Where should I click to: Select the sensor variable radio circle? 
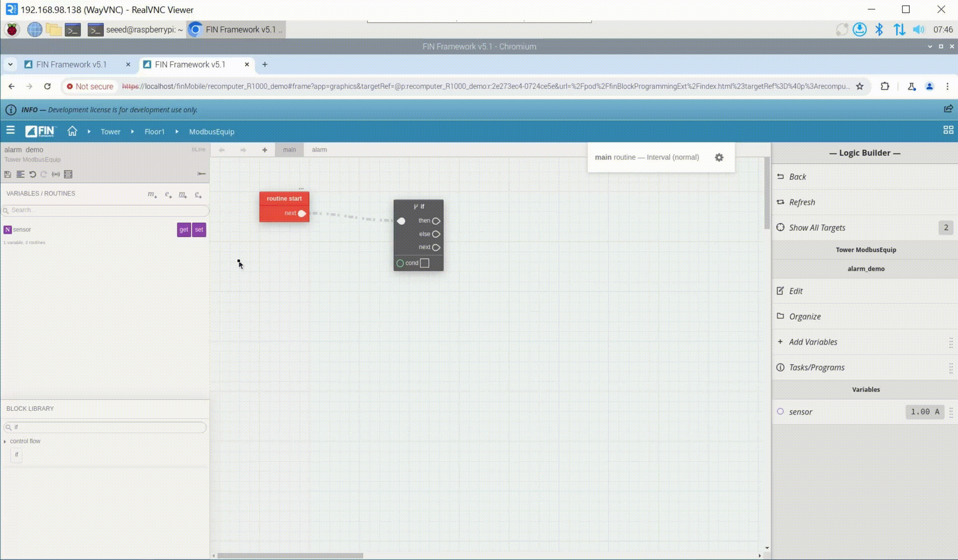[780, 412]
